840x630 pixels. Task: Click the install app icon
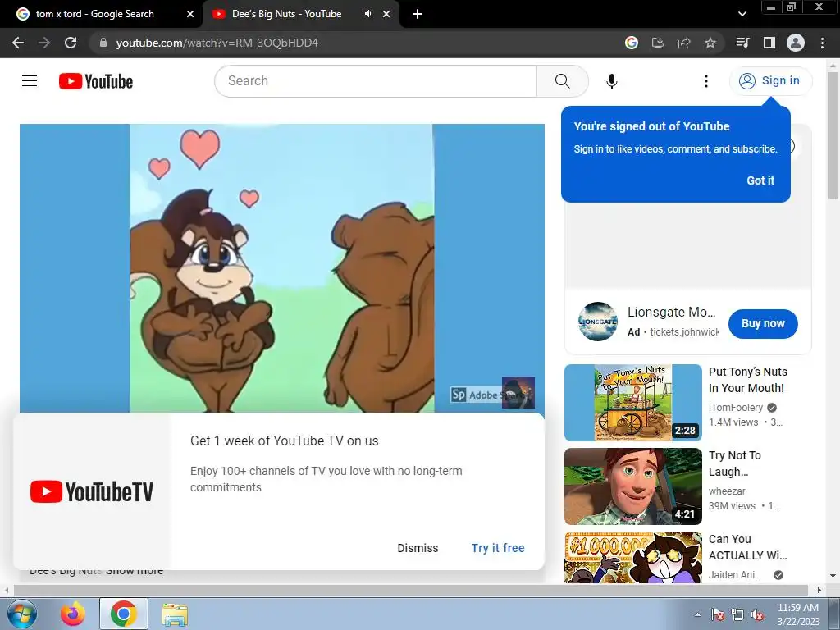[x=658, y=43]
